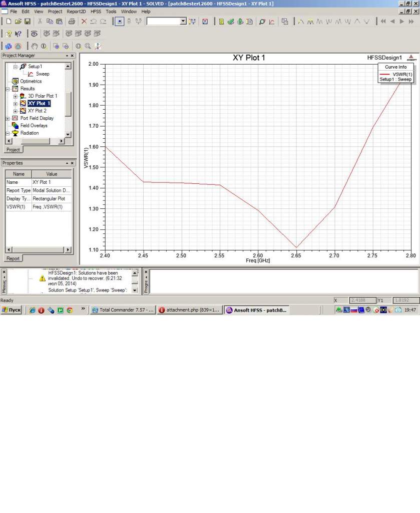Expand the Port Field Display node
The width and height of the screenshot is (420, 513).
click(8, 119)
